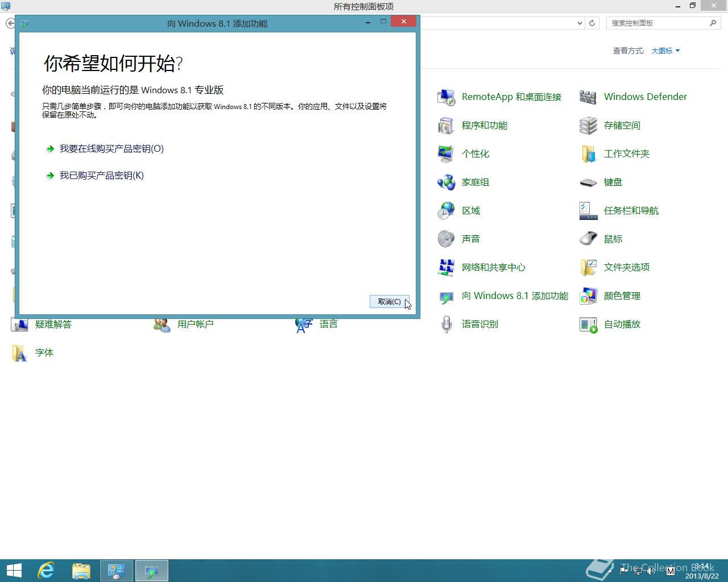Open File Explorer from the taskbar
Image resolution: width=728 pixels, height=582 pixels.
(81, 571)
